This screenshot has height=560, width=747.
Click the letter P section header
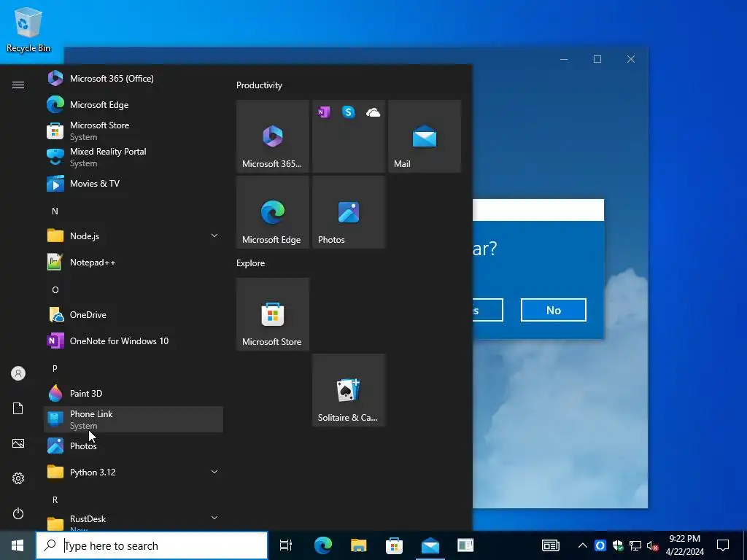coord(55,368)
